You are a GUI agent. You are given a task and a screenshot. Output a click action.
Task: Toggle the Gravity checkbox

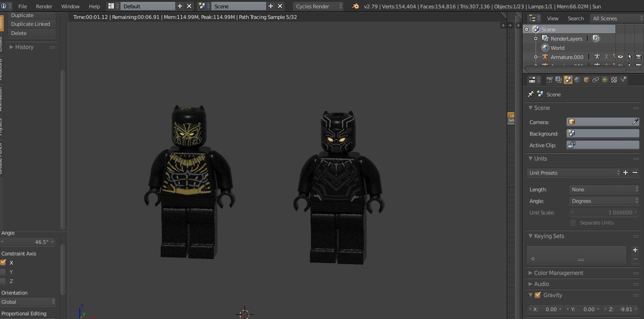[537, 295]
